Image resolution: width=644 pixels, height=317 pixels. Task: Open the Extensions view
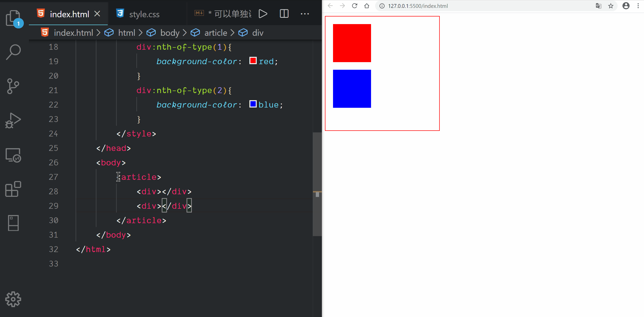tap(13, 189)
